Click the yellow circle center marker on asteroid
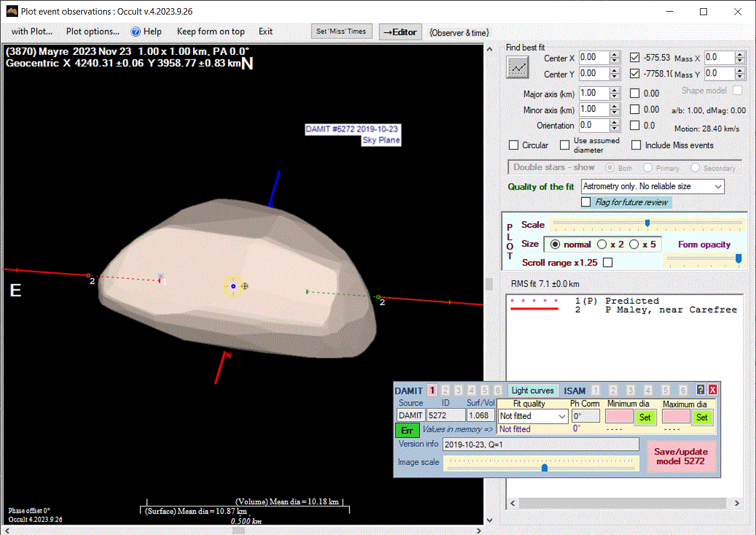The image size is (756, 535). [x=233, y=286]
